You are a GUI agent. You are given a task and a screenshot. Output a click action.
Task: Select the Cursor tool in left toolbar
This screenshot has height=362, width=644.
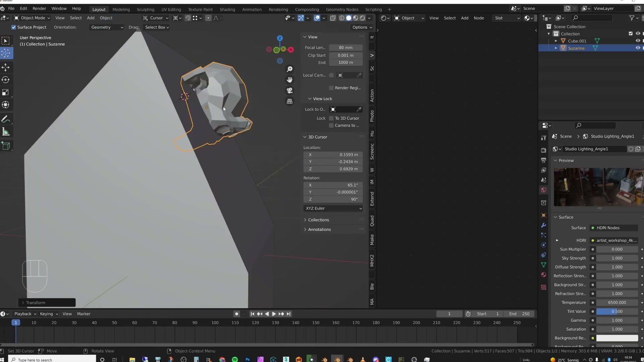(x=6, y=53)
